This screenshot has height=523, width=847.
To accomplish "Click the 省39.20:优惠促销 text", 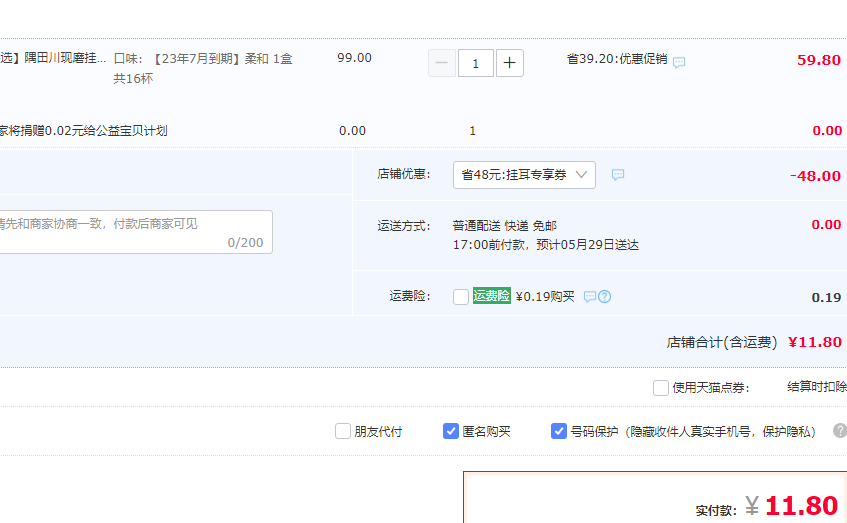I will 617,59.
